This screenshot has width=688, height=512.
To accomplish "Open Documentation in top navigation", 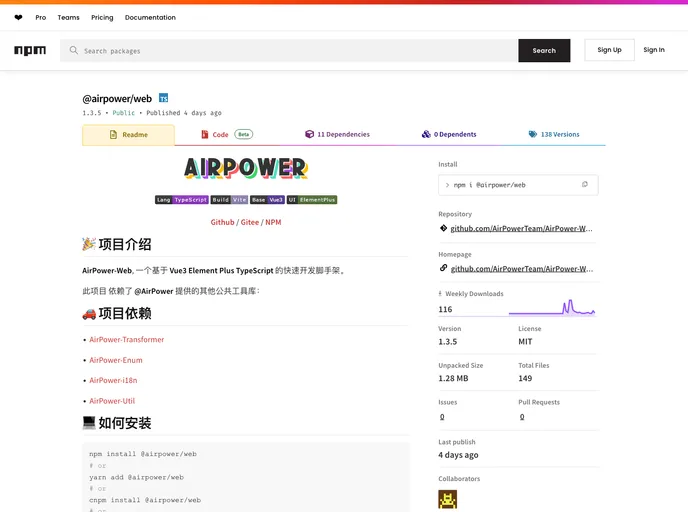I will 150,18.
